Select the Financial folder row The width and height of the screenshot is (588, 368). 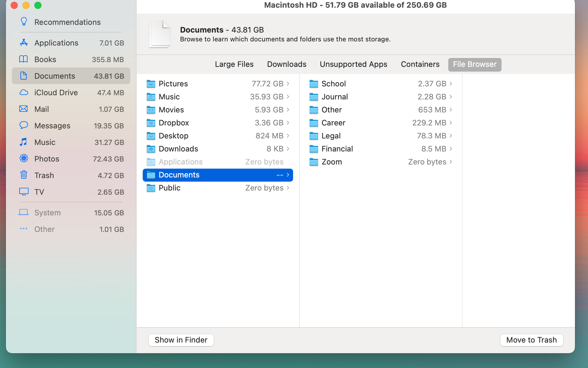pos(380,149)
